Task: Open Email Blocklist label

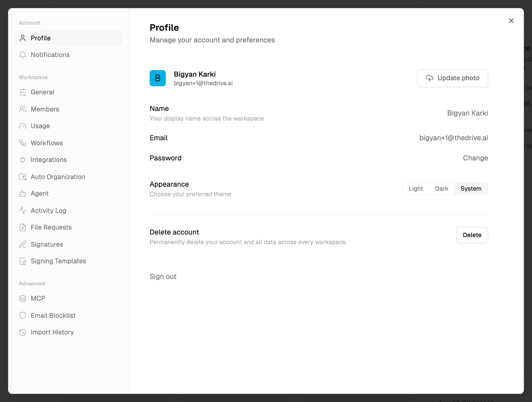Action: click(x=53, y=315)
